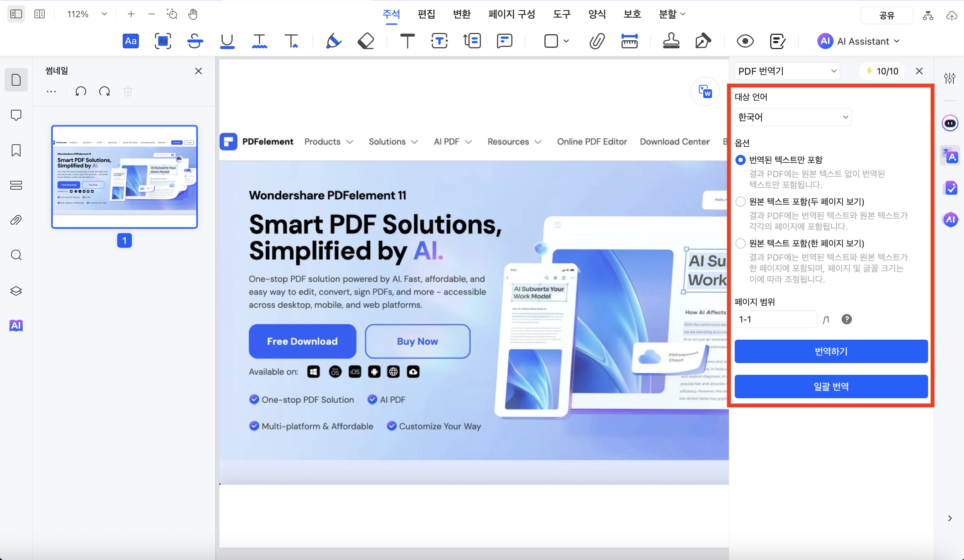Select the text box tool
964x560 pixels.
440,41
